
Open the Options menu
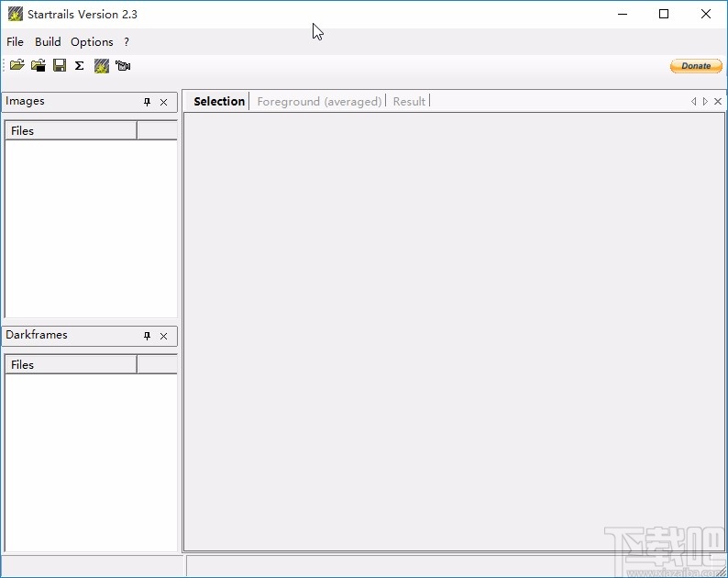click(x=92, y=42)
